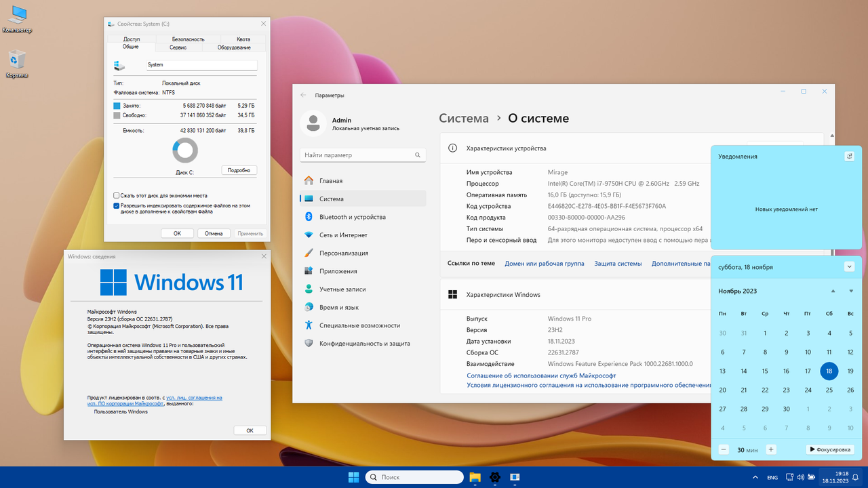Image resolution: width=868 pixels, height=488 pixels.
Task: Expand Характеристики Windows section header
Action: (x=503, y=295)
